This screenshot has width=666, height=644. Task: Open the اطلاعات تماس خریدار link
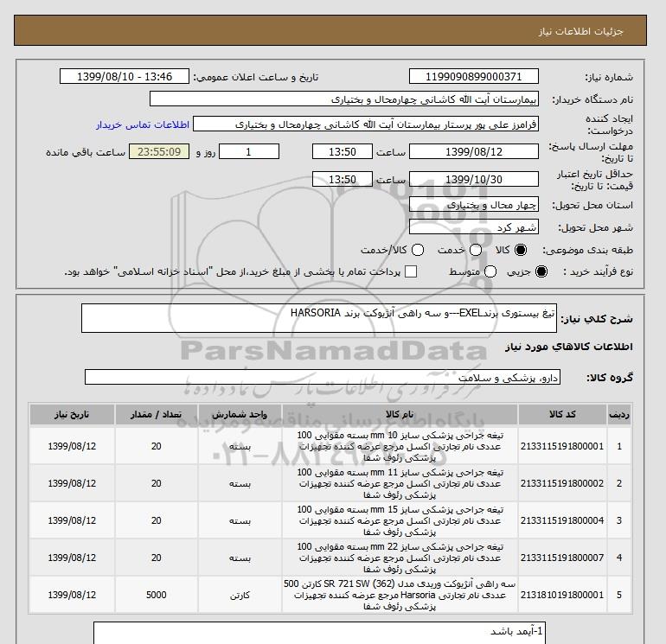click(143, 124)
